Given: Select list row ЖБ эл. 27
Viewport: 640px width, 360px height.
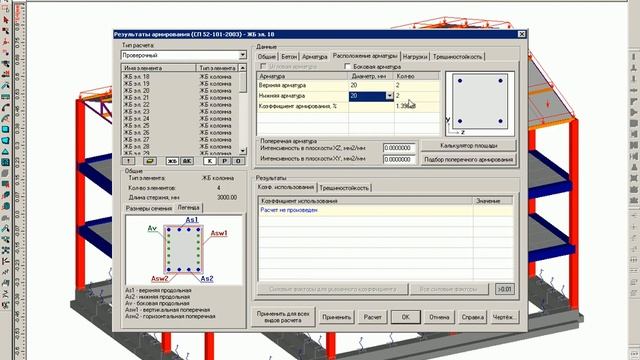Looking at the screenshot, I should coord(180,140).
